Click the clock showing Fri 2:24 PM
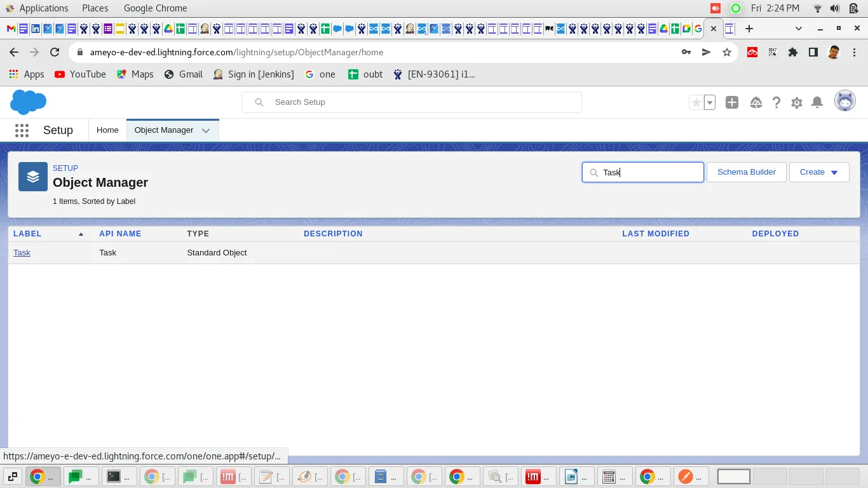 (x=775, y=8)
